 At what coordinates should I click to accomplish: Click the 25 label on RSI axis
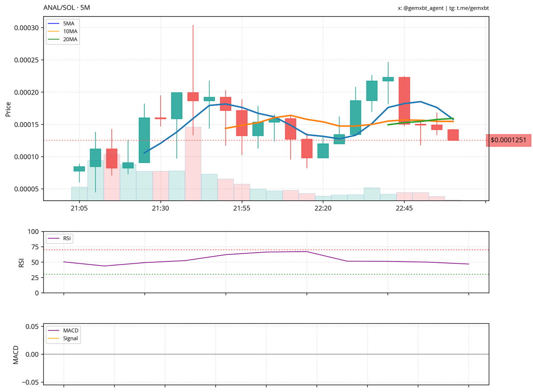pos(35,277)
